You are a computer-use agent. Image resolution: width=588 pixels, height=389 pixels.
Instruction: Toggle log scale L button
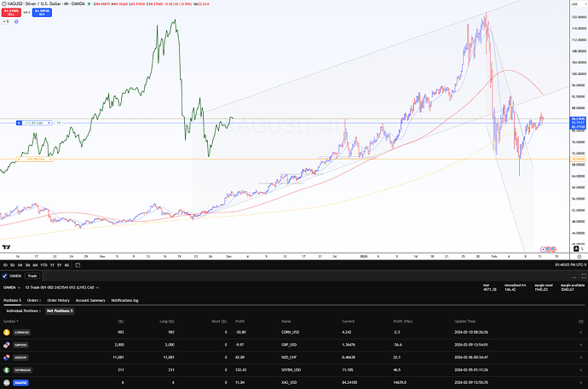pyautogui.click(x=582, y=248)
